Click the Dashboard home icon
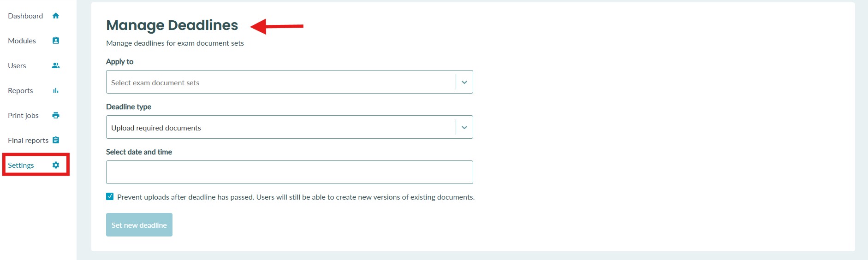Image resolution: width=868 pixels, height=260 pixels. click(56, 16)
